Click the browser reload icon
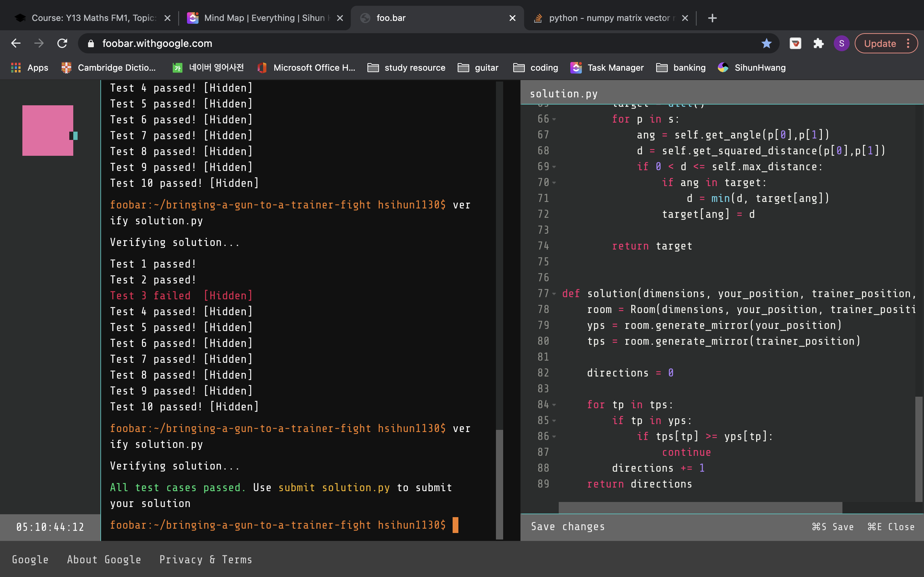The width and height of the screenshot is (924, 577). pos(62,44)
